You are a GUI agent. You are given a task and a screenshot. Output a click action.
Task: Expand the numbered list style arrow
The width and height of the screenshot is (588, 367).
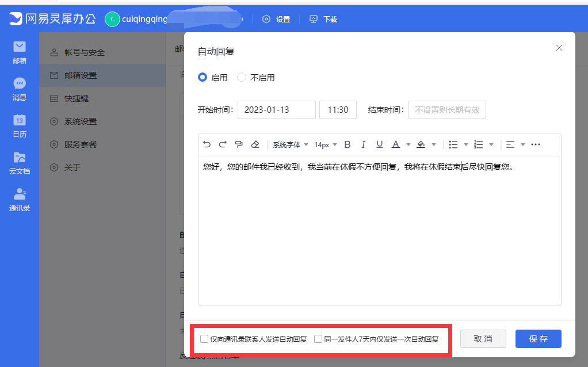click(491, 145)
